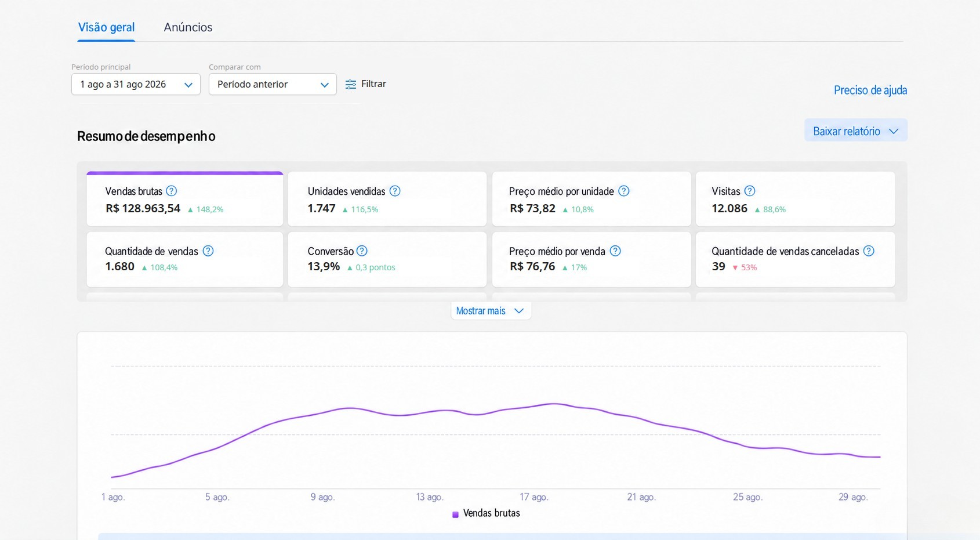Select the Visitas metric card
This screenshot has width=980, height=540.
pos(795,199)
